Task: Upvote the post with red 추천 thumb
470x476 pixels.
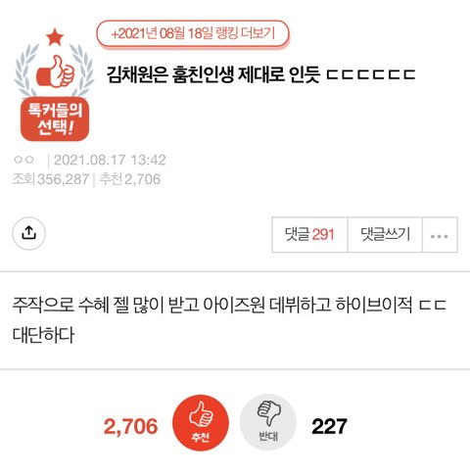Action: tap(201, 423)
